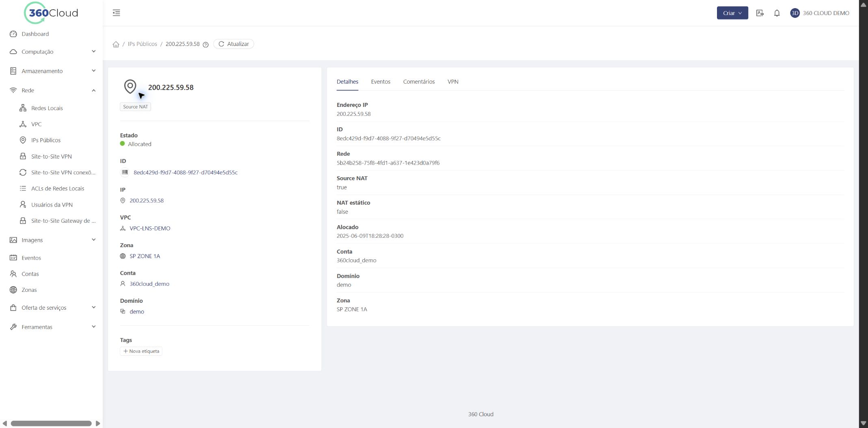The image size is (868, 428).
Task: Click the Atualizar refresh button
Action: click(x=234, y=44)
